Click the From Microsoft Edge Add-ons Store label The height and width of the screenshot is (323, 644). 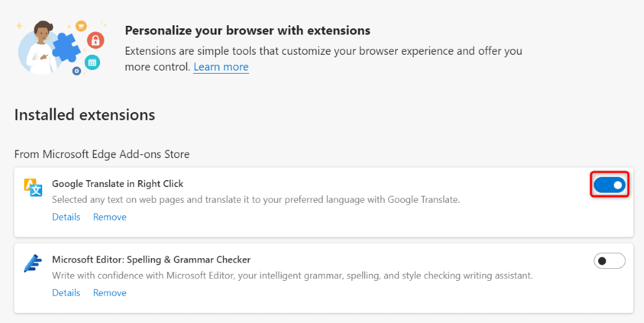(102, 154)
